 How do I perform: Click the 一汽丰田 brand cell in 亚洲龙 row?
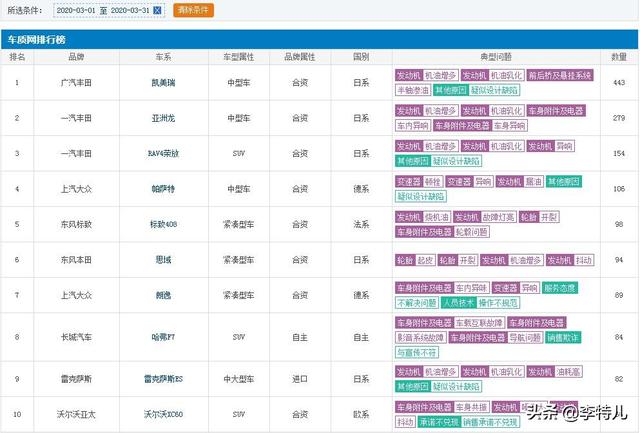(76, 118)
